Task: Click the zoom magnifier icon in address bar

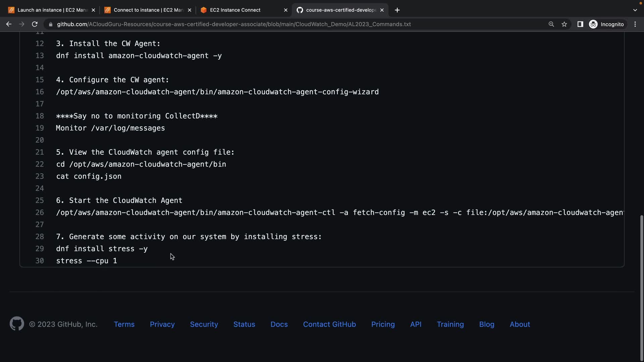Action: (x=551, y=24)
